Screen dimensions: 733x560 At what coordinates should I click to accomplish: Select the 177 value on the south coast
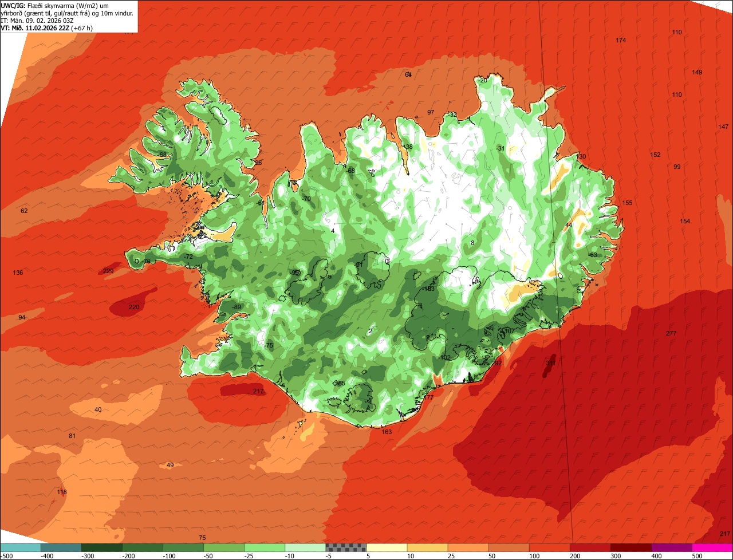[428, 397]
